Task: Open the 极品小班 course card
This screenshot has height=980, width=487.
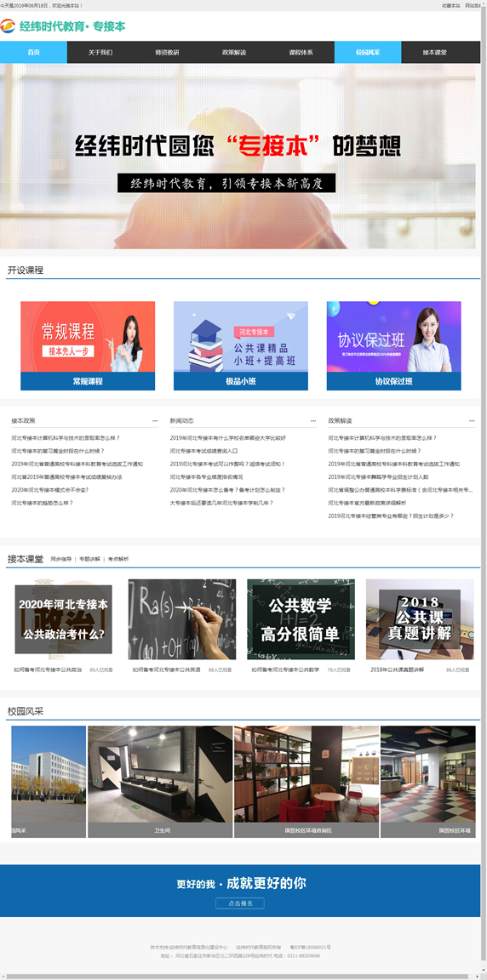Action: click(241, 345)
